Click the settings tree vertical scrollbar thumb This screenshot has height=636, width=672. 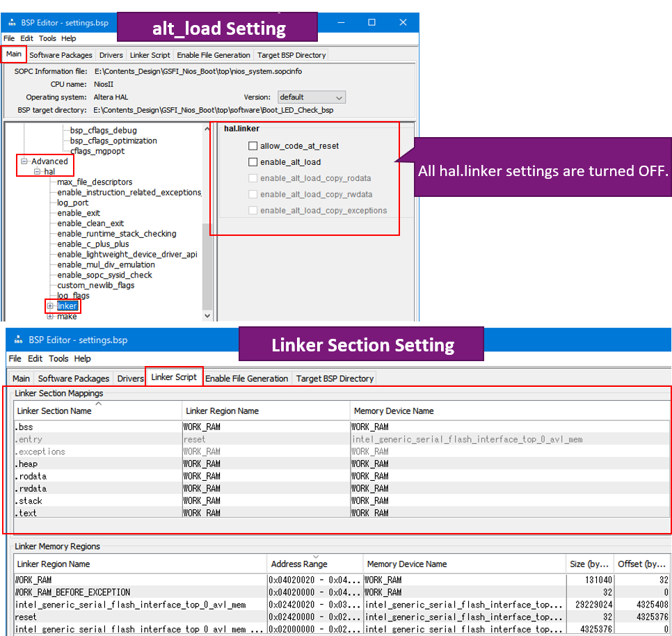pos(207,267)
